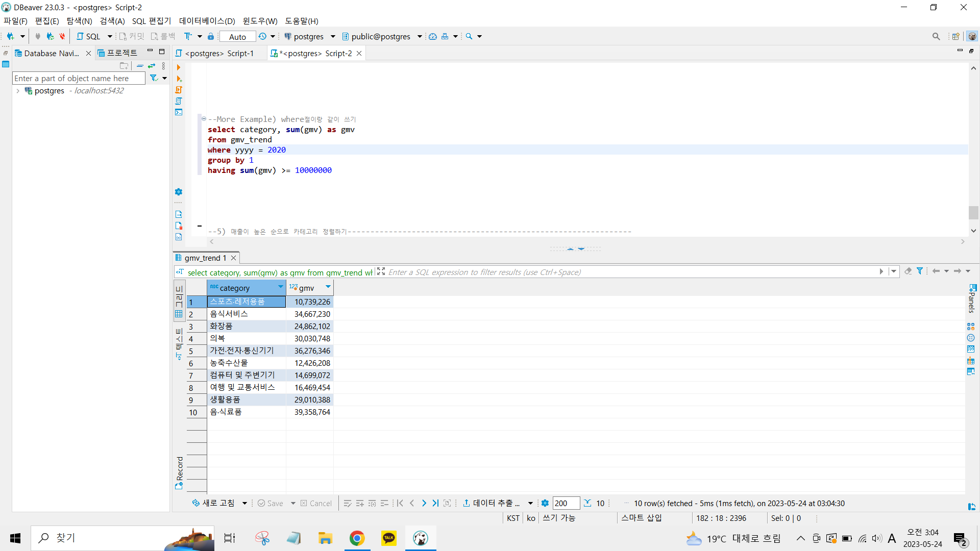Click the result settings gear icon
The height and width of the screenshot is (551, 980).
(545, 503)
